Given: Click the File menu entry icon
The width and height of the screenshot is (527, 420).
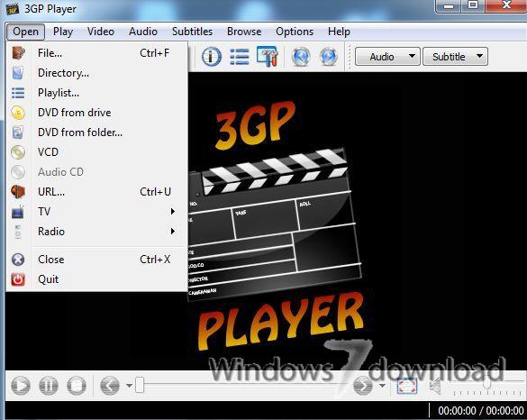Looking at the screenshot, I should click(18, 53).
